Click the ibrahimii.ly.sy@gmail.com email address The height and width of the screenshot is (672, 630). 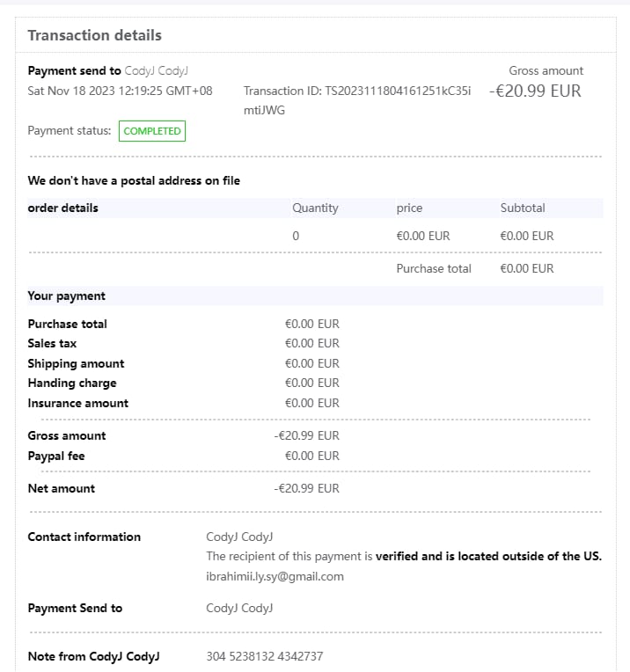[x=275, y=577]
